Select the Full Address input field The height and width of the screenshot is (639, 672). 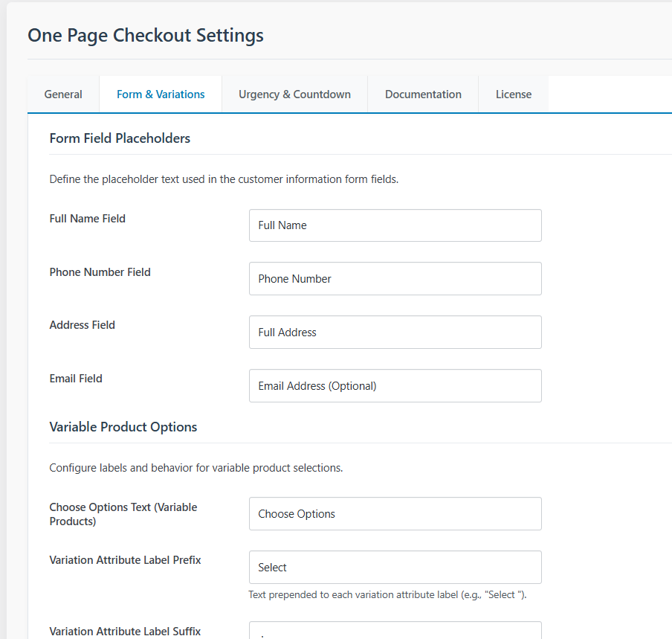[x=395, y=332]
